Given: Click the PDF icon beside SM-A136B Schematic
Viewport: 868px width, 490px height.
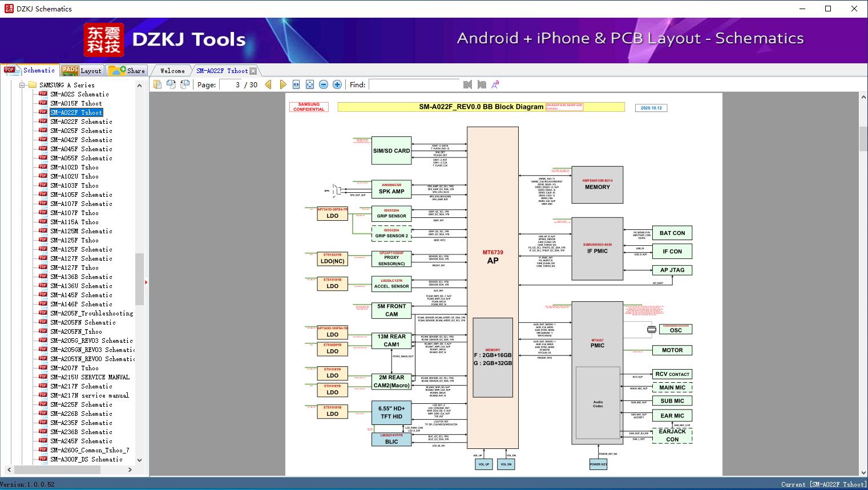Looking at the screenshot, I should 43,277.
